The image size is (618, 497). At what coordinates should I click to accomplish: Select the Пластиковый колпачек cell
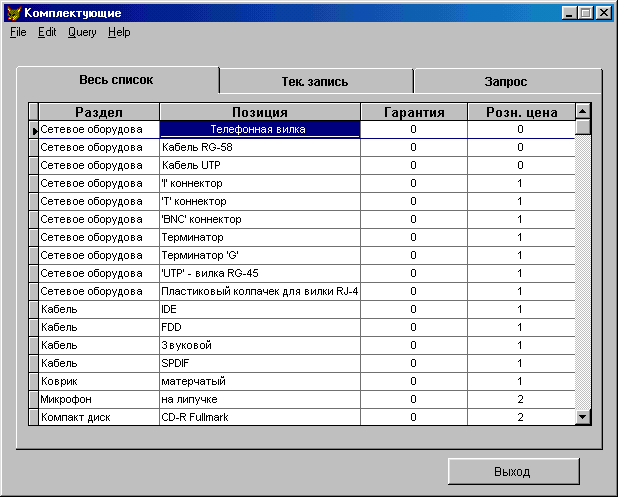pos(260,291)
